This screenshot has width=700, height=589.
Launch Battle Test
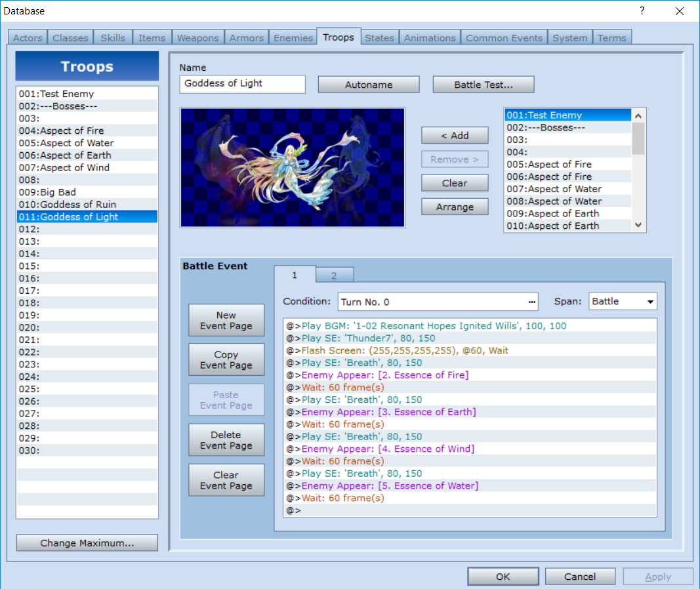[484, 85]
